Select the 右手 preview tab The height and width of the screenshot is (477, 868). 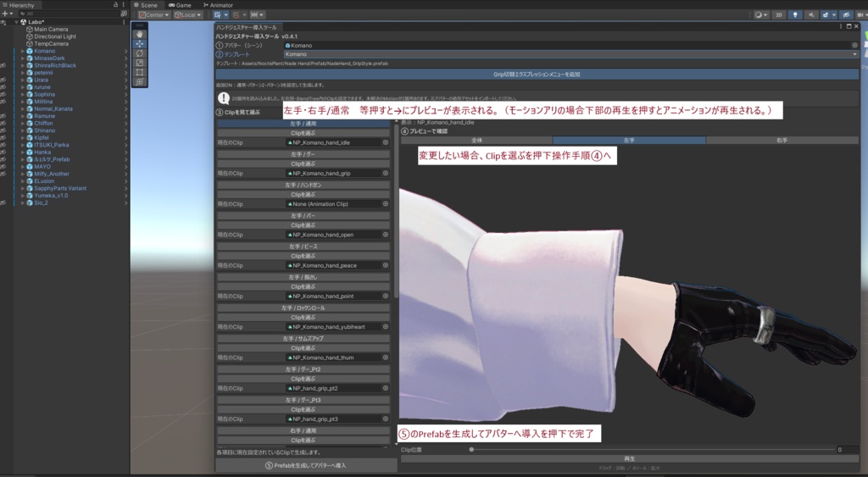coord(782,141)
